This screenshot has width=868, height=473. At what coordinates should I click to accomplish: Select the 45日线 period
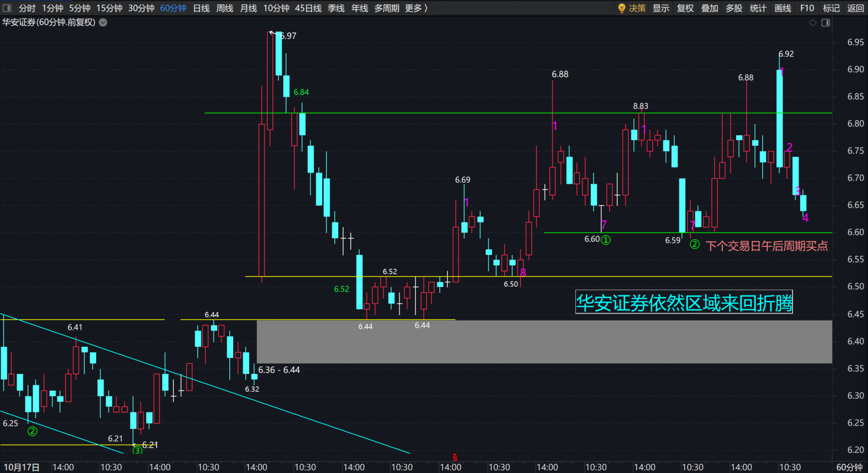tap(308, 8)
